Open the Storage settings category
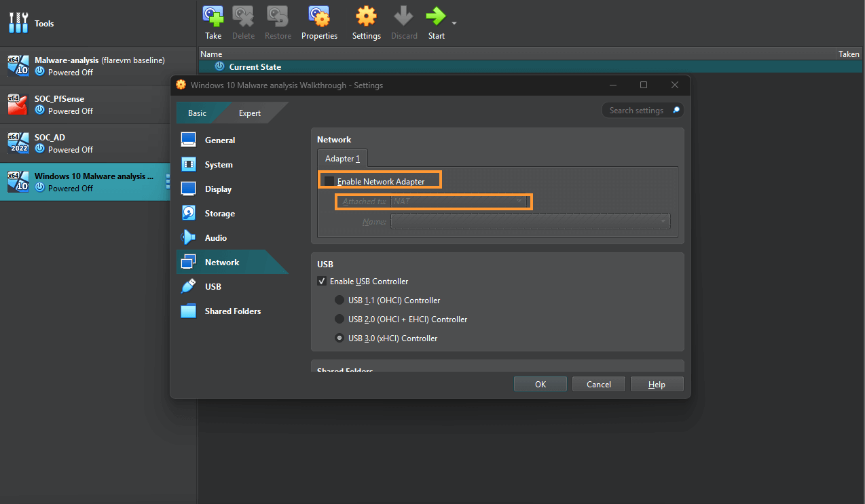Image resolution: width=865 pixels, height=504 pixels. tap(232, 213)
